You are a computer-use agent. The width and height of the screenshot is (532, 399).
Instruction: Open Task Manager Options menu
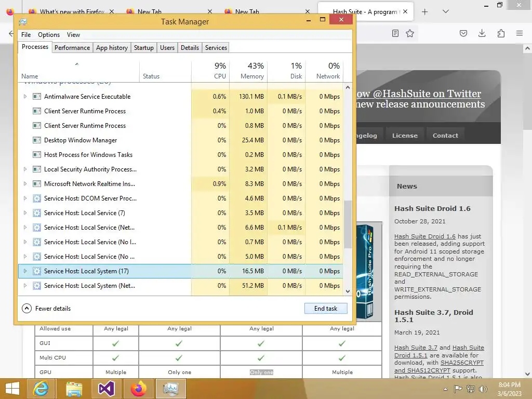[49, 35]
